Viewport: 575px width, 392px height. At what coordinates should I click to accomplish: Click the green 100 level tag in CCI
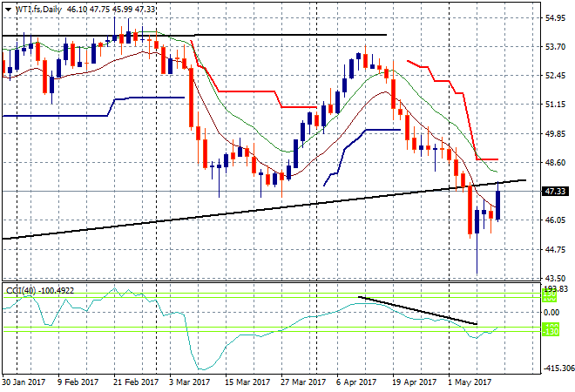tap(551, 297)
